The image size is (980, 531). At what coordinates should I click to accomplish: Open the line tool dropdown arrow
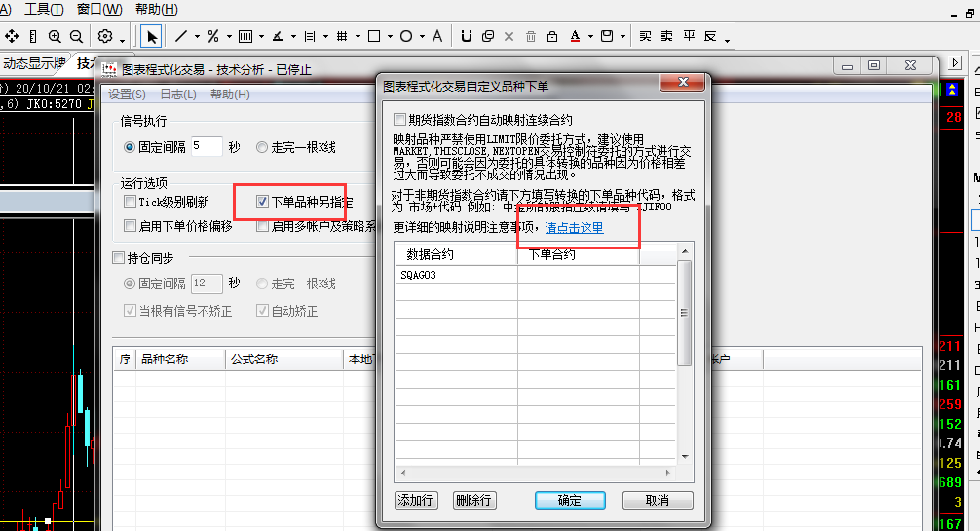tap(197, 37)
